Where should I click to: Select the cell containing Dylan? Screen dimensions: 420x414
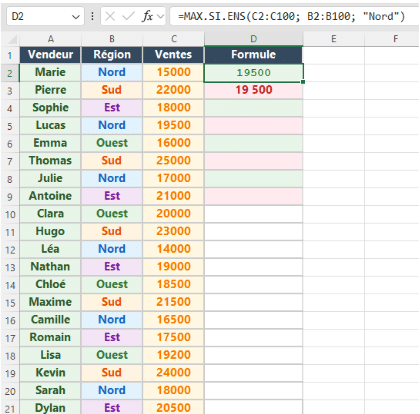coord(50,407)
